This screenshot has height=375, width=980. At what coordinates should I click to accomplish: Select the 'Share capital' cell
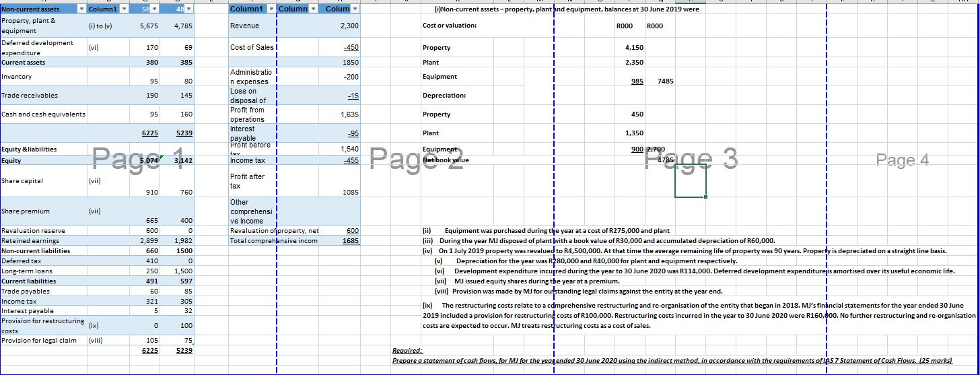(x=44, y=181)
